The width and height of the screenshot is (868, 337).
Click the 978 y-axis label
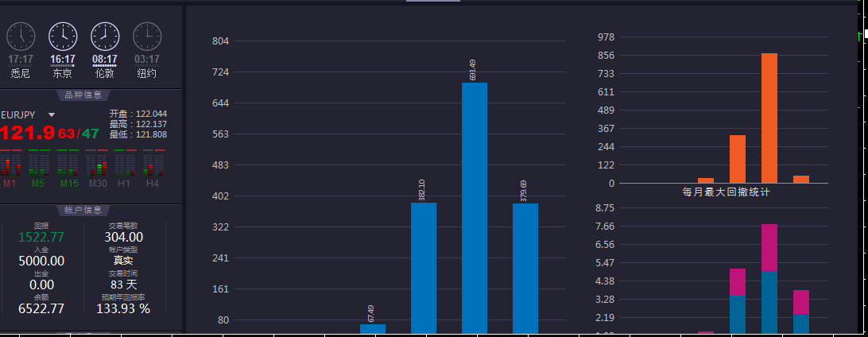[x=607, y=37]
